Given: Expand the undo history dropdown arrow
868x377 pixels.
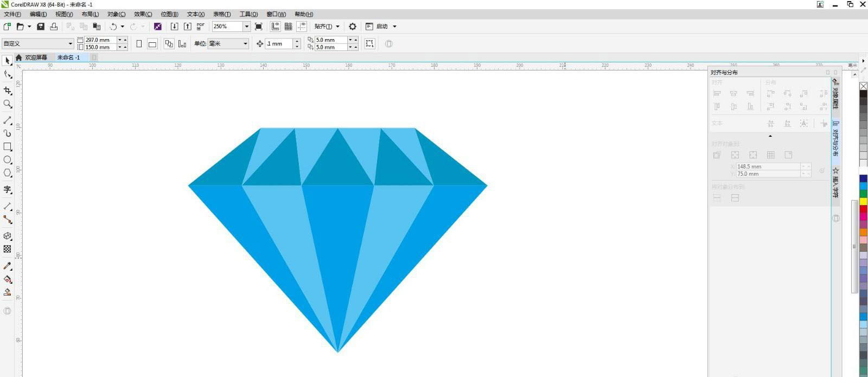Looking at the screenshot, I should [x=122, y=26].
